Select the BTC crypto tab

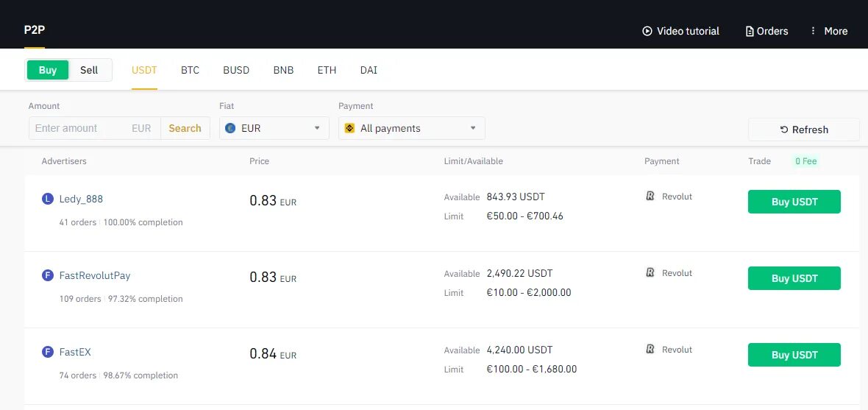(x=190, y=71)
